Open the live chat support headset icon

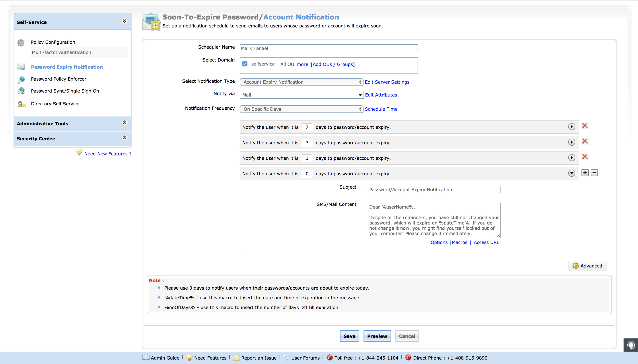click(631, 345)
